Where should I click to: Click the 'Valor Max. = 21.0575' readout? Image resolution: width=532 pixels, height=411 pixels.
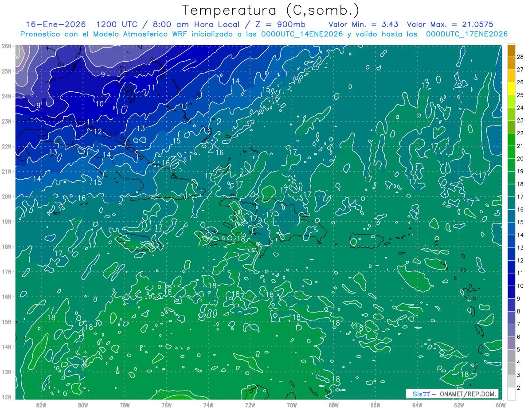[450, 24]
